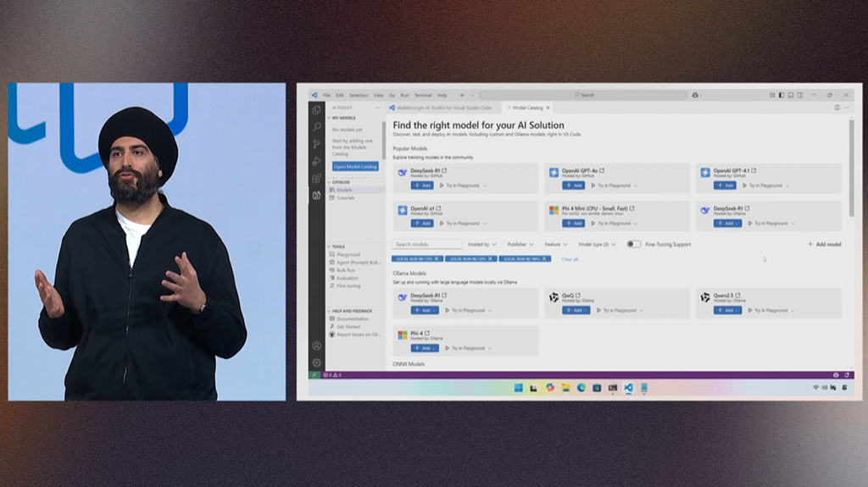The width and height of the screenshot is (868, 487).
Task: Click VS Code icon in taskbar
Action: click(x=628, y=388)
